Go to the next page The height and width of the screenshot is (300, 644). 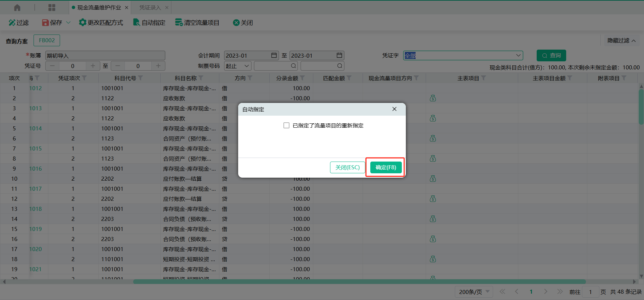[x=546, y=292]
